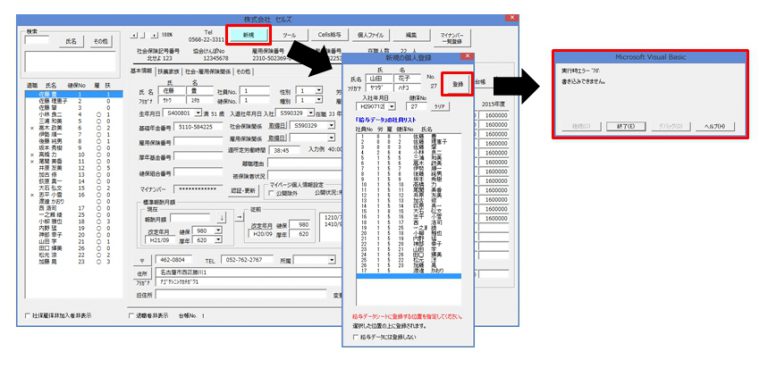Viewport: 768px width, 368px height.
Task: Enable the 退職者非表示 checkbox
Action: point(131,316)
